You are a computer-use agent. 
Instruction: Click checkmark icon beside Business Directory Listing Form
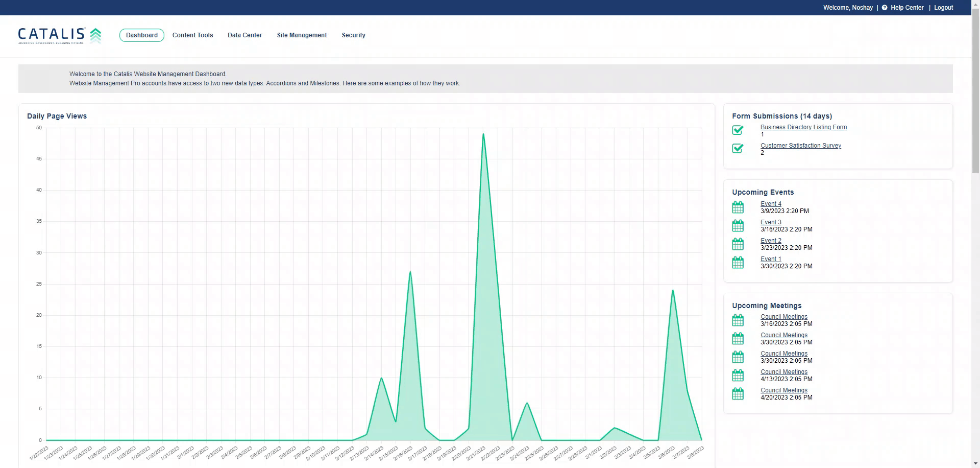(738, 130)
